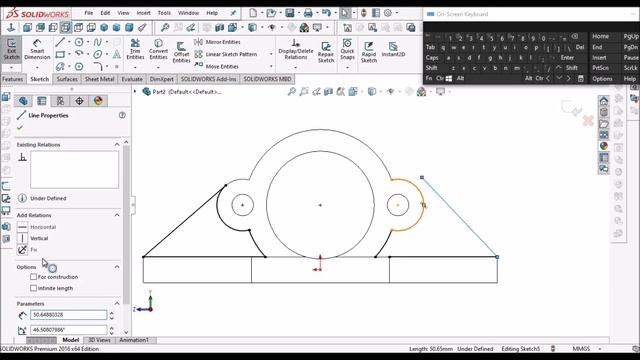The width and height of the screenshot is (640, 360).
Task: Collapse the Existing Relations section
Action: pyautogui.click(x=117, y=144)
